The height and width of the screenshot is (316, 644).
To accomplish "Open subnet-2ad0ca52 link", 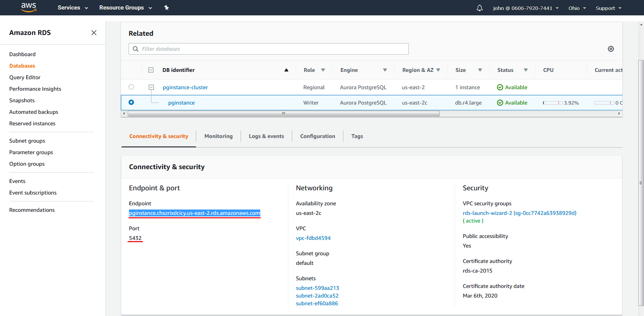I will point(317,296).
